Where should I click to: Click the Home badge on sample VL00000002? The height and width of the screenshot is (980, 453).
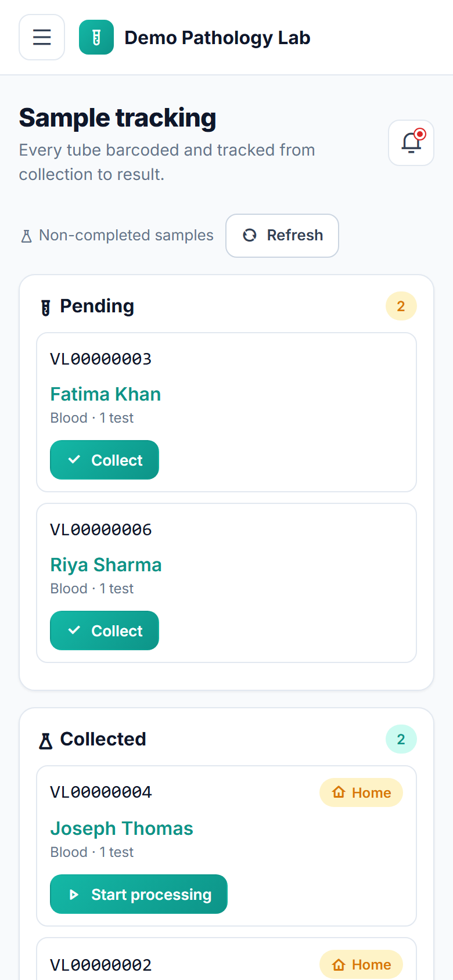(x=361, y=964)
